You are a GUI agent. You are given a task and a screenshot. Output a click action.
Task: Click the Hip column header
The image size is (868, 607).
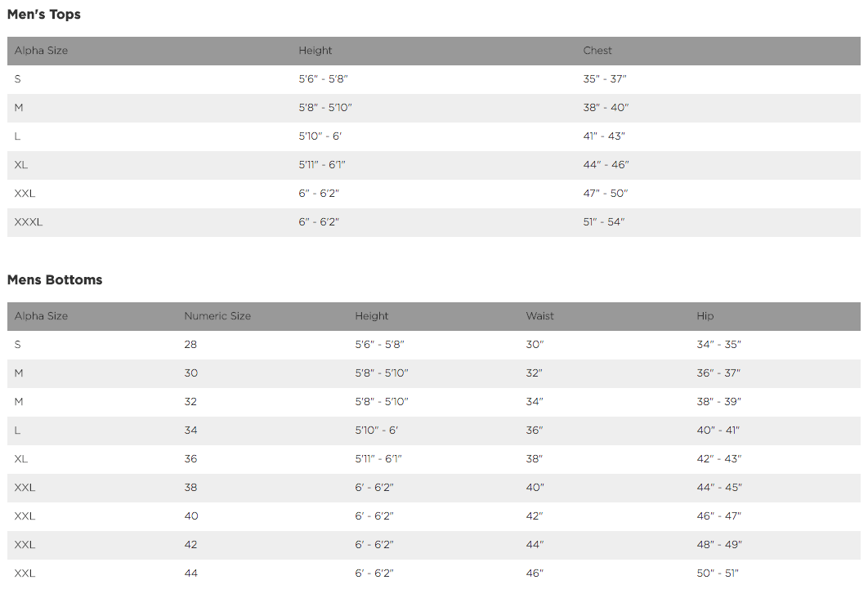(705, 316)
